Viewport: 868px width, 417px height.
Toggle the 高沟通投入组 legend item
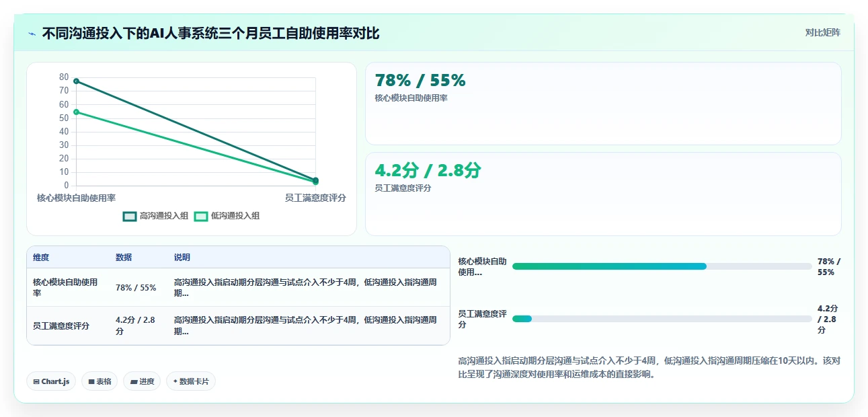[155, 216]
